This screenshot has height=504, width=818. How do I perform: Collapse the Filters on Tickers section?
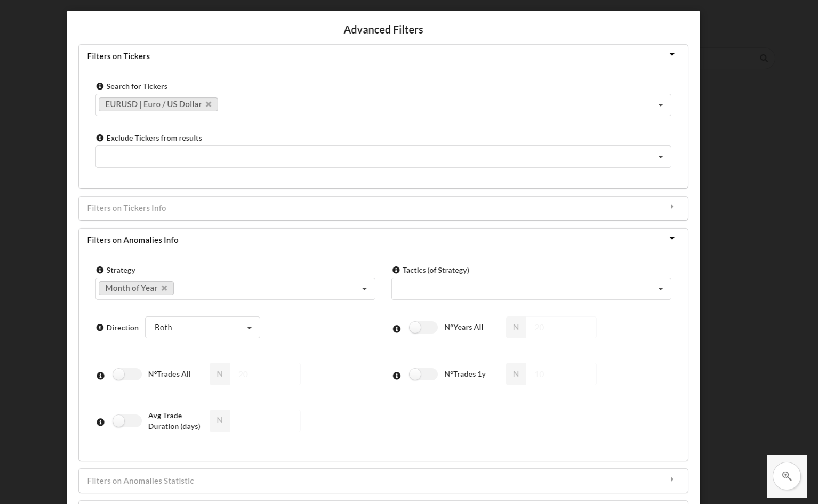tap(383, 56)
